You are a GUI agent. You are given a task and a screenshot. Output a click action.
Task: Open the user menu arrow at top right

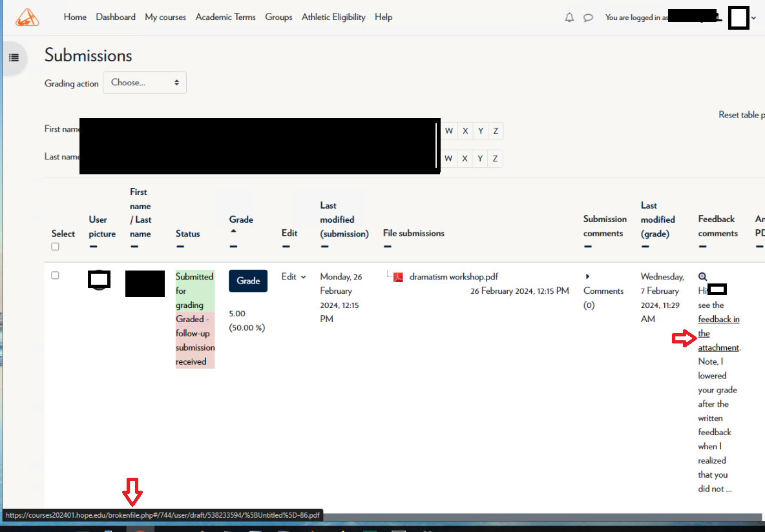754,17
